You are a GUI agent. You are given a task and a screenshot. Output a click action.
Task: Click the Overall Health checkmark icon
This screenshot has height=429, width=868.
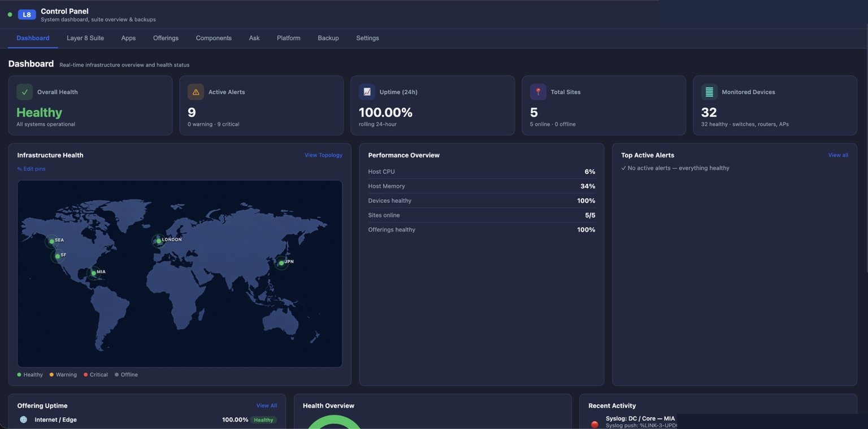pyautogui.click(x=24, y=92)
